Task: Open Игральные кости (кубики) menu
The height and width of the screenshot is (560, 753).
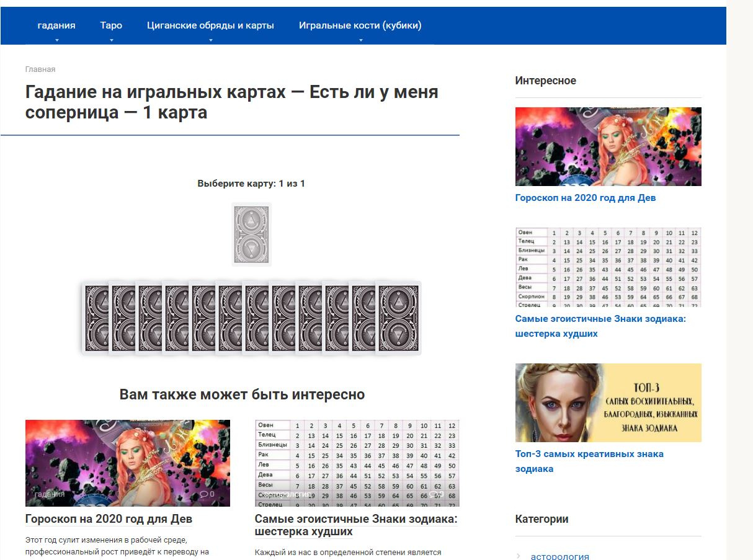Action: click(360, 25)
